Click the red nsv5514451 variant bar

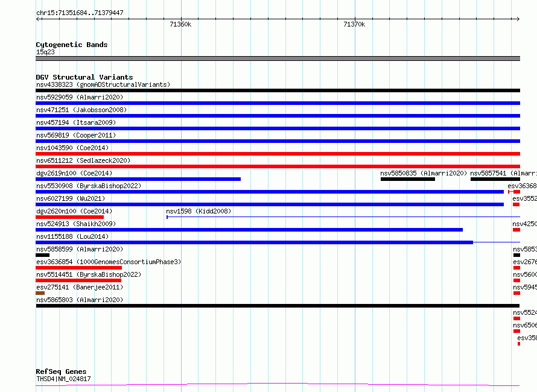pos(78,281)
